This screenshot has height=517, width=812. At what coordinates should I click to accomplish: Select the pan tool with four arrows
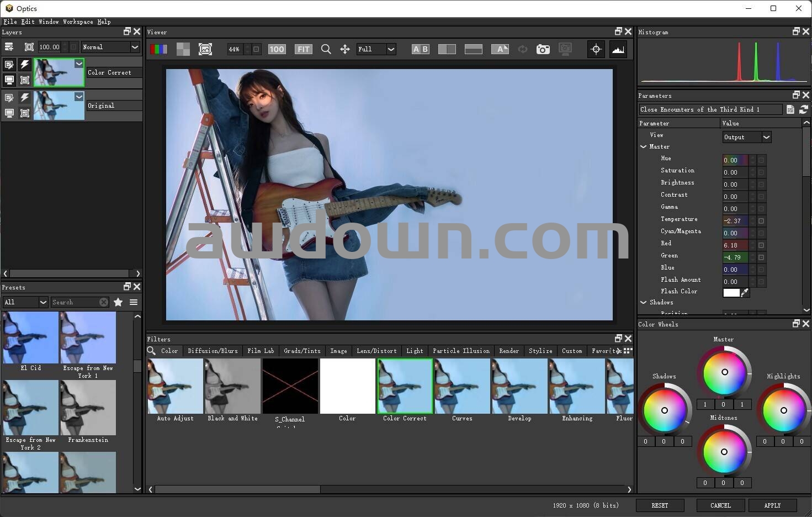point(345,49)
